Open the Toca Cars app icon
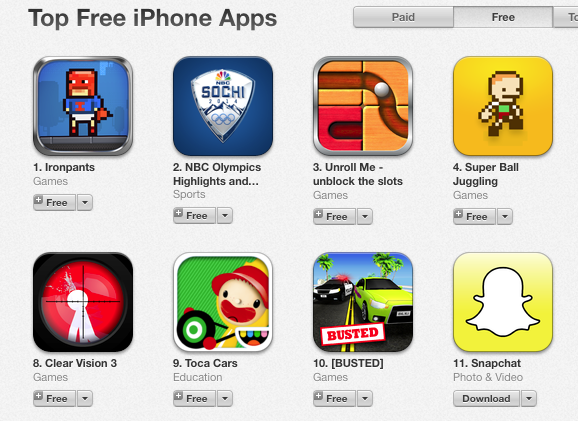This screenshot has width=578, height=421. [223, 302]
